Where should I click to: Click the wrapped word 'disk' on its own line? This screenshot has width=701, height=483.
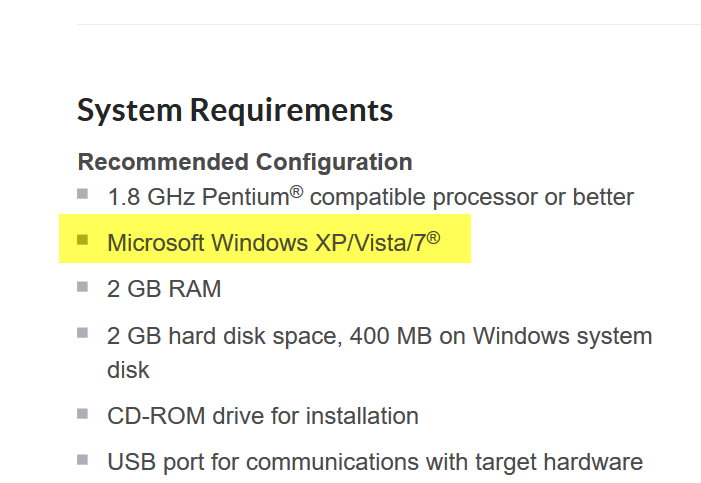(x=128, y=370)
